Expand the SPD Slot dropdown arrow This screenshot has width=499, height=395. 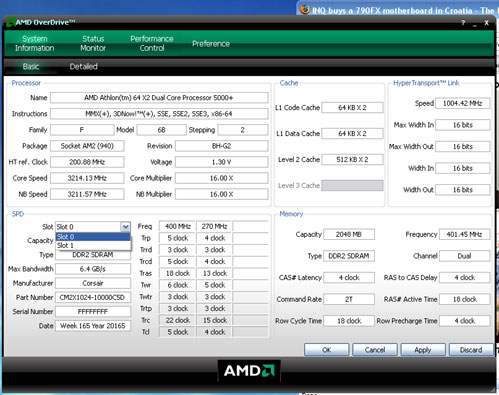pos(125,227)
